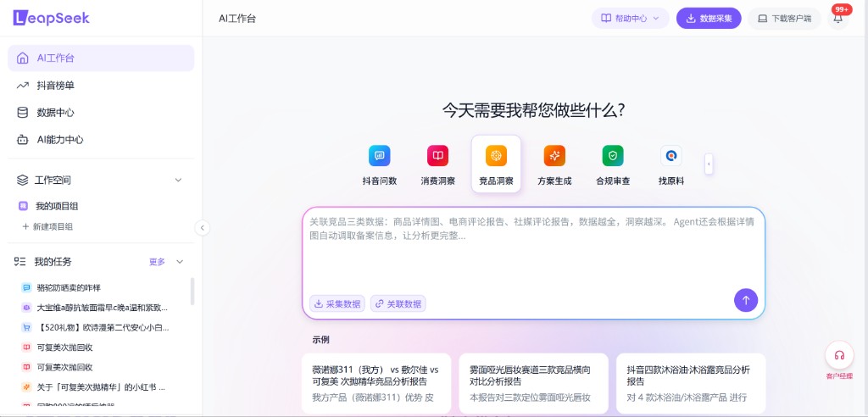Click the 客户经理 headset icon
The width and height of the screenshot is (868, 417).
coord(839,355)
